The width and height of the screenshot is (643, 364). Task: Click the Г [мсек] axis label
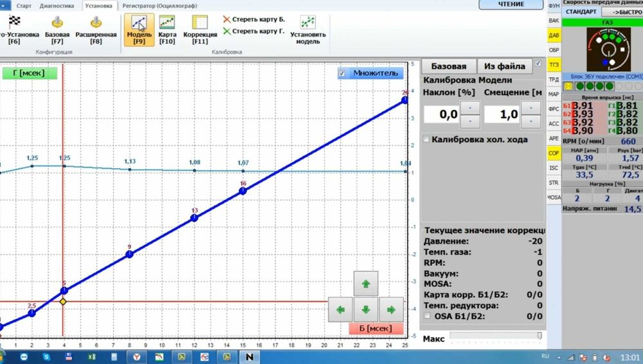(x=29, y=73)
